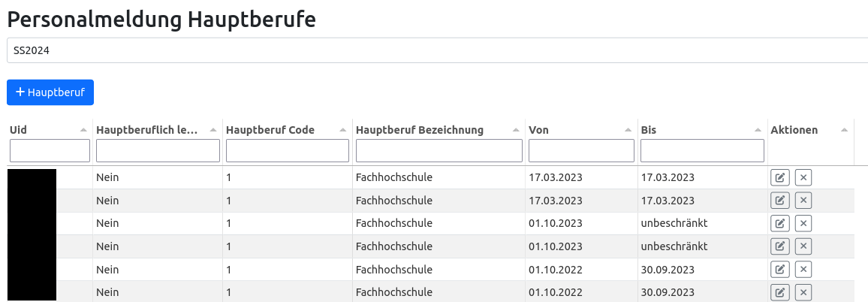The height and width of the screenshot is (302, 868).
Task: Click the Hauptberuf Bezeichnung filter field
Action: click(439, 151)
